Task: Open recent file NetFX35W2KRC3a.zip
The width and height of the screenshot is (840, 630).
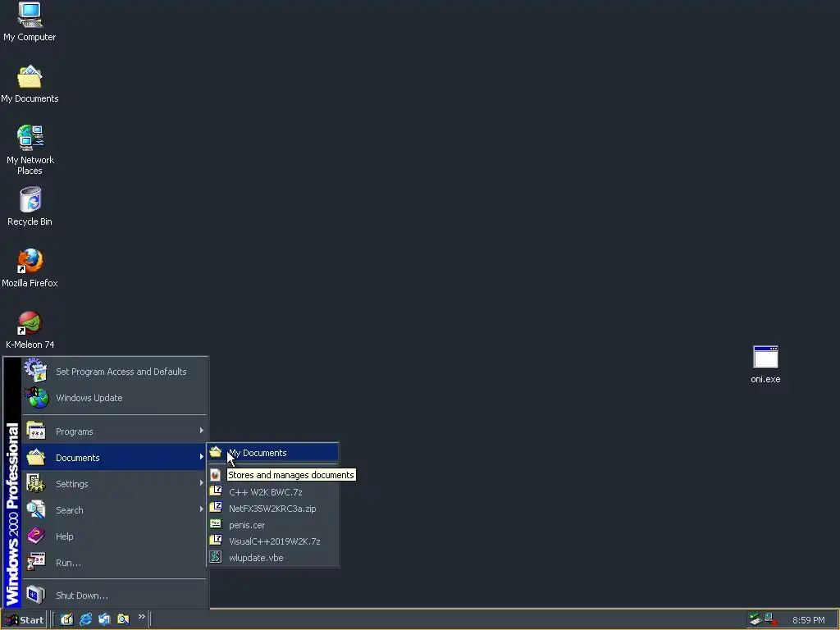Action: click(273, 509)
